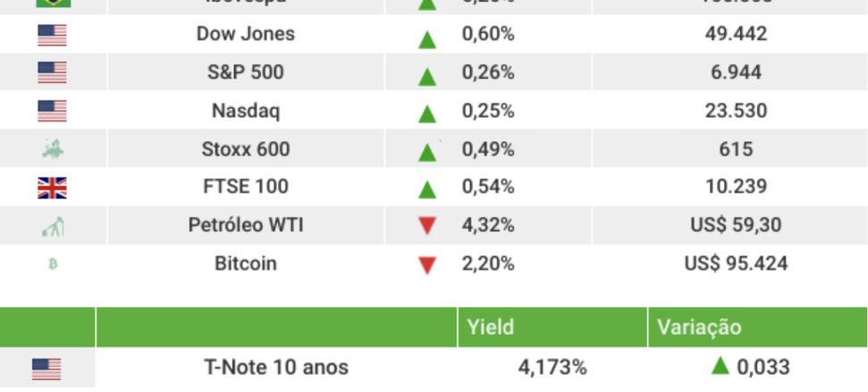
Task: Click the US flag next to Nasdaq
Action: pos(53,112)
